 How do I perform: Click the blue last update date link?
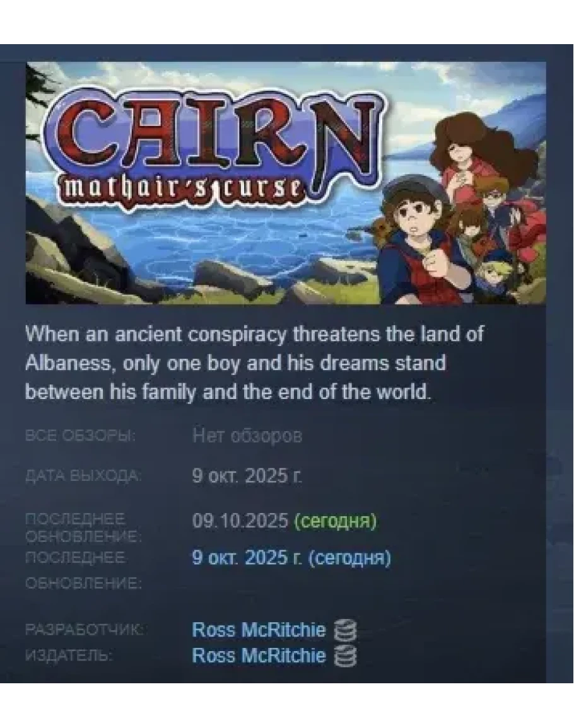291,558
